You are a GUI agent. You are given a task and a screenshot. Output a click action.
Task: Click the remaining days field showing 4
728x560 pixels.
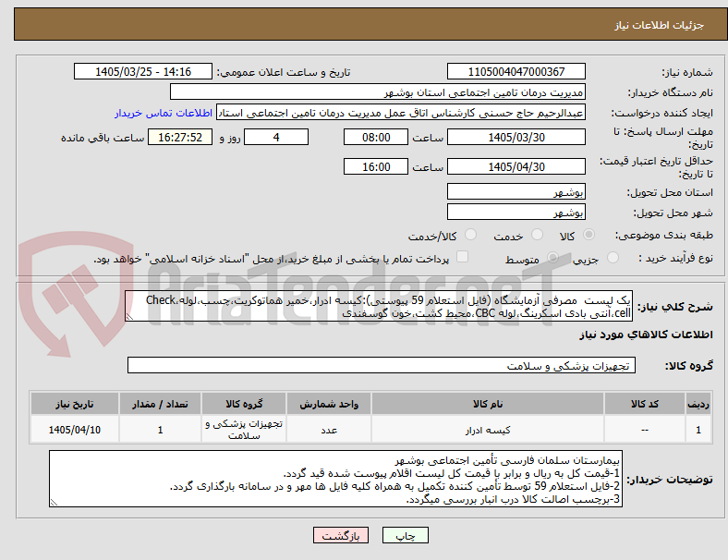(276, 137)
